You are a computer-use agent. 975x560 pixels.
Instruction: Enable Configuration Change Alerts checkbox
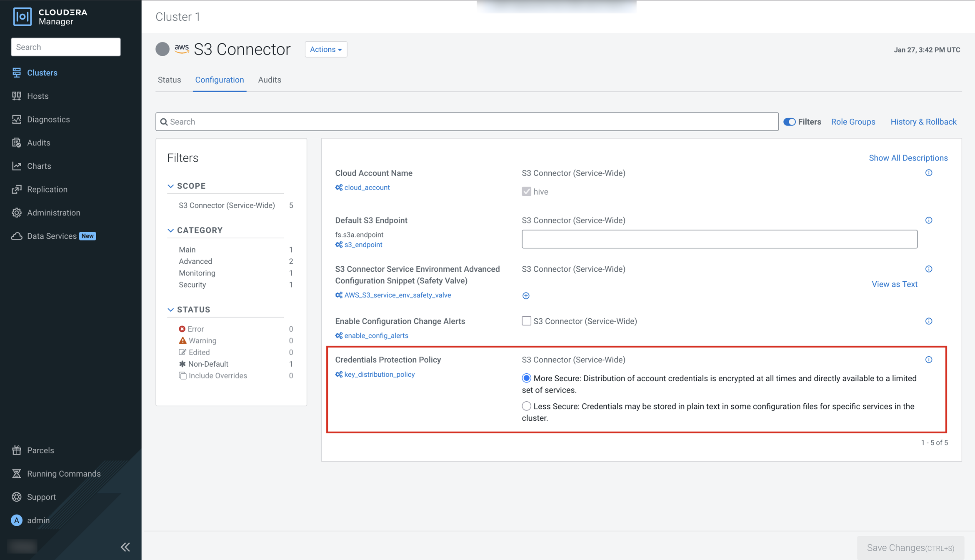527,321
